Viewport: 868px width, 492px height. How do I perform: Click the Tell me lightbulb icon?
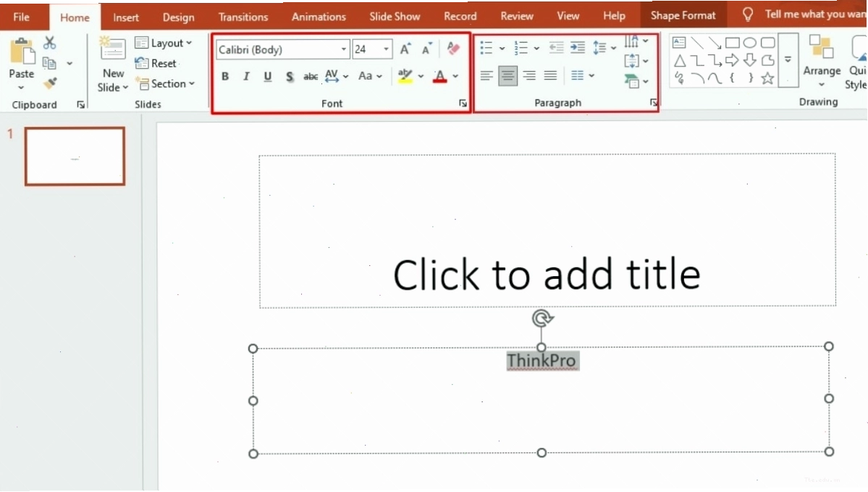pyautogui.click(x=748, y=14)
